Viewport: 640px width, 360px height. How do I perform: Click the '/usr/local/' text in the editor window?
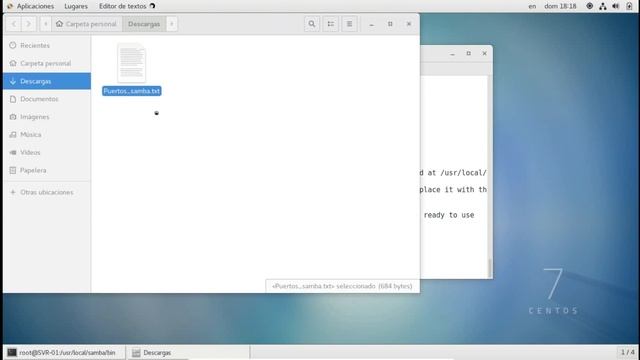tap(463, 173)
